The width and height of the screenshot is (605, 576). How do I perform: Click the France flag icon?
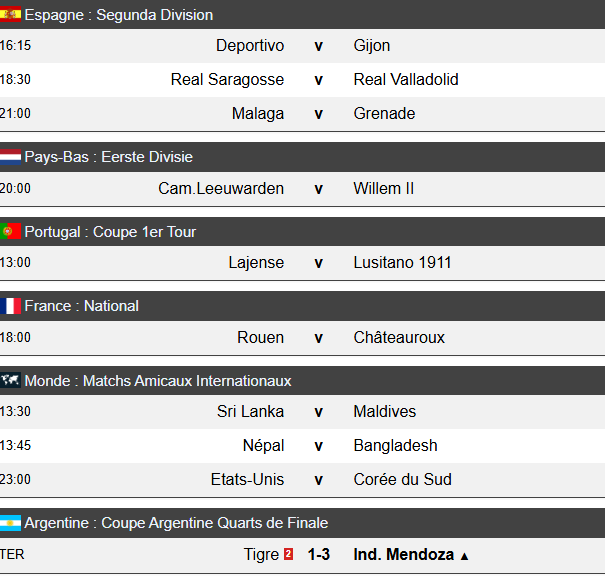pos(11,306)
